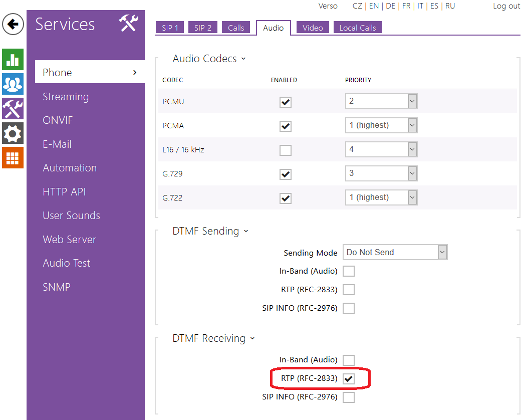Open the green Status chart icon

(13, 60)
